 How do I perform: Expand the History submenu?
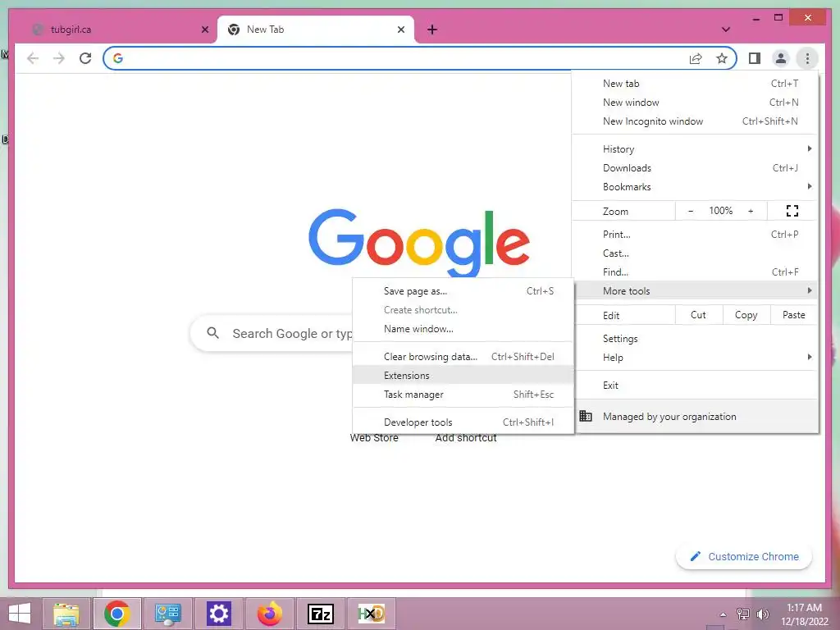click(x=695, y=149)
